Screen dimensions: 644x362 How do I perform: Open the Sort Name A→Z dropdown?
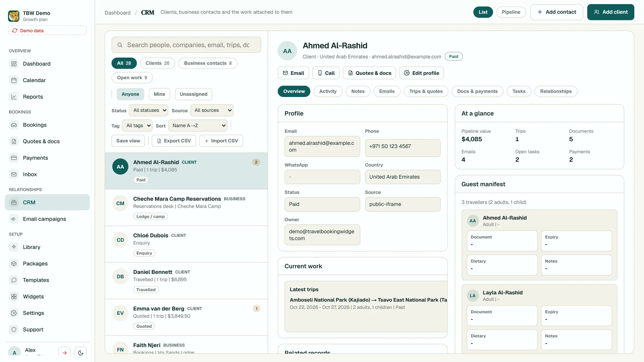click(x=198, y=125)
